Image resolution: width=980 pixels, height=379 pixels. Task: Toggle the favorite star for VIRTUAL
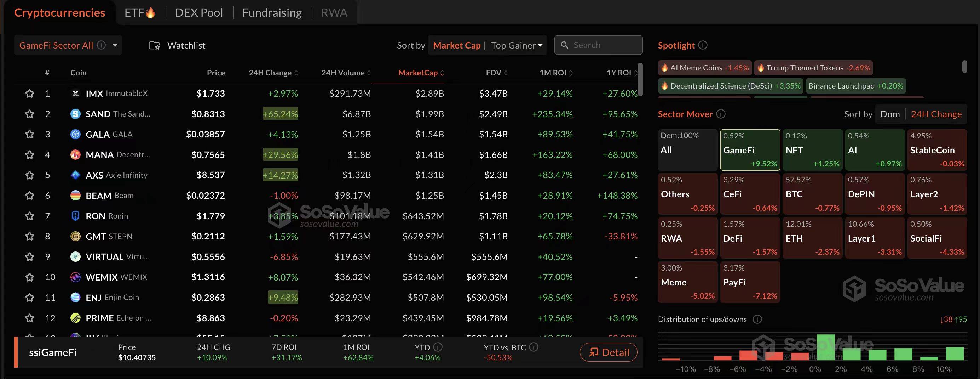(29, 257)
